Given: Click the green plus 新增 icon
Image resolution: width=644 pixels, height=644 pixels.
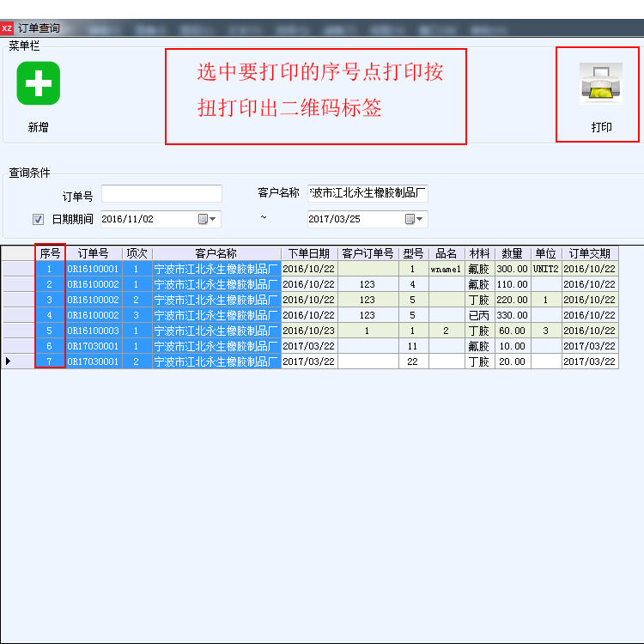Looking at the screenshot, I should (x=38, y=83).
